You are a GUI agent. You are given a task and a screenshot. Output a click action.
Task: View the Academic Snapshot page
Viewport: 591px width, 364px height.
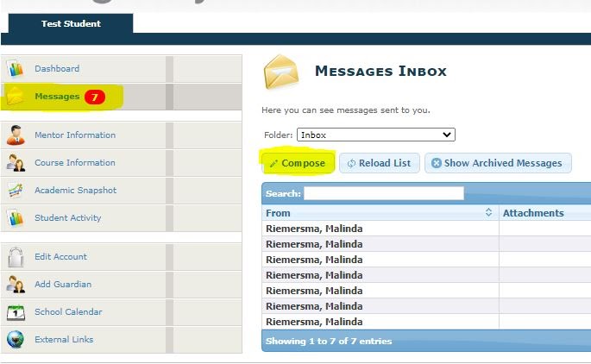coord(75,191)
